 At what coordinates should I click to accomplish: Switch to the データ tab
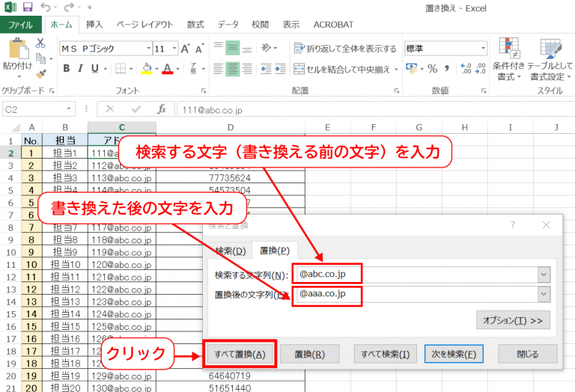(x=228, y=25)
